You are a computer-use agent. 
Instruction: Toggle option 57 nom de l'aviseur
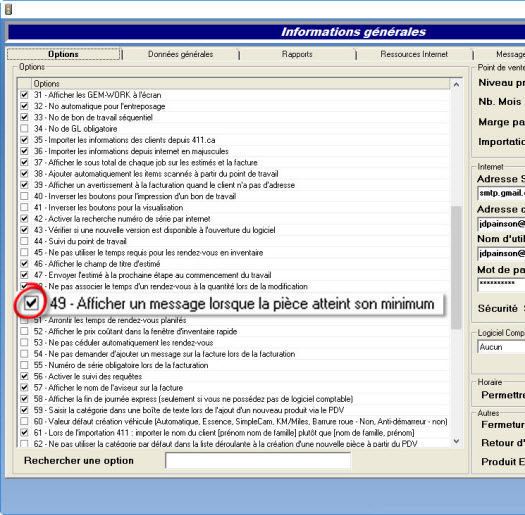tap(24, 388)
